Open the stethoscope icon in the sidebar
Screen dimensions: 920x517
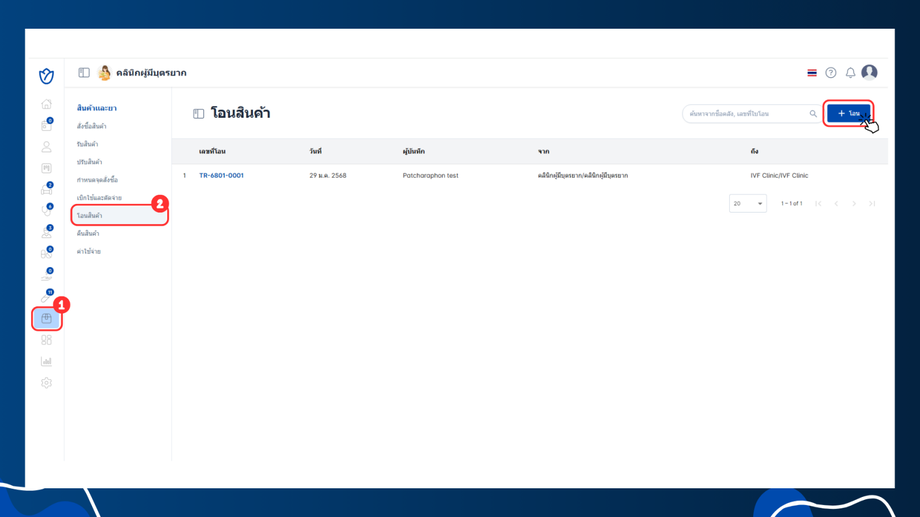point(46,211)
